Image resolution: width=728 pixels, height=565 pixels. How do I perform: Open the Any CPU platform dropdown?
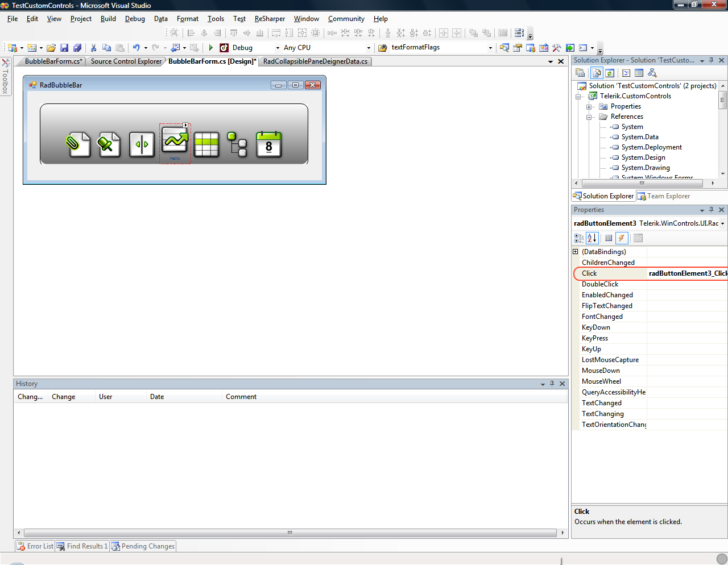[x=369, y=48]
